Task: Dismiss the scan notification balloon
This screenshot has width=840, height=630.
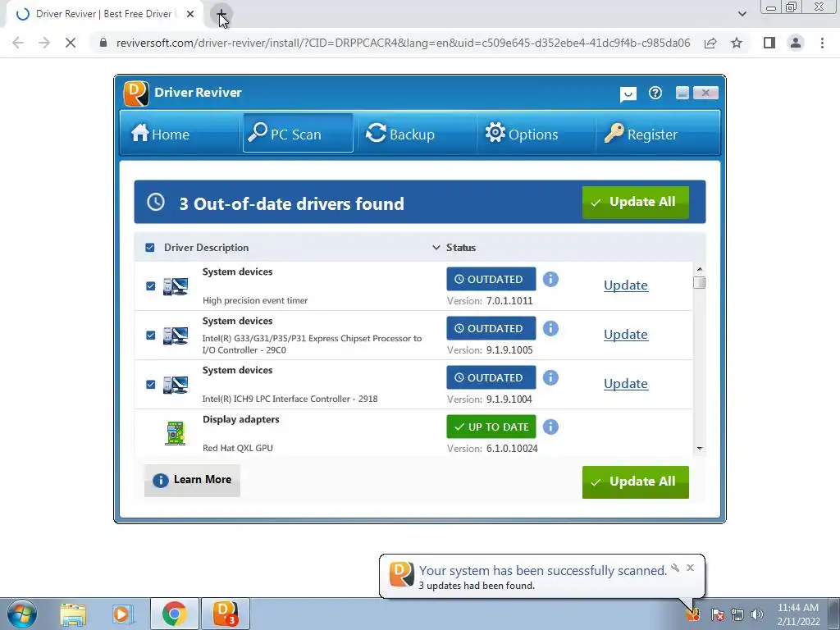Action: point(690,568)
